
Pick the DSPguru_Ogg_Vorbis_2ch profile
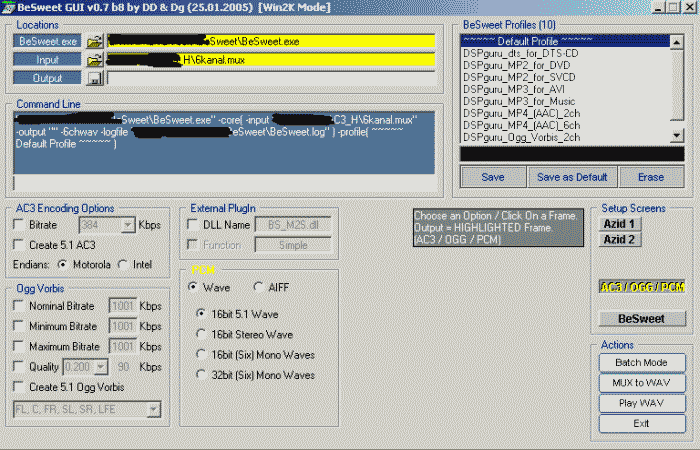pyautogui.click(x=521, y=137)
